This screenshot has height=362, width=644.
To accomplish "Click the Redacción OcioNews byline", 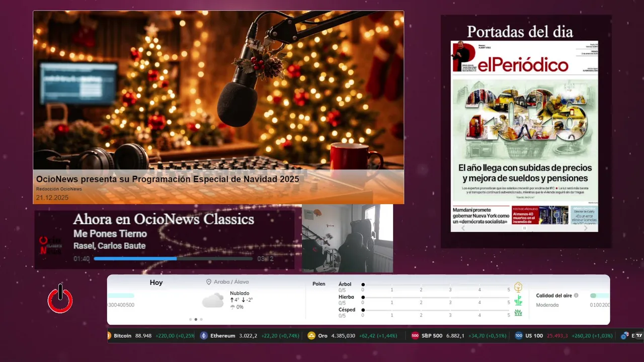I will [x=59, y=189].
